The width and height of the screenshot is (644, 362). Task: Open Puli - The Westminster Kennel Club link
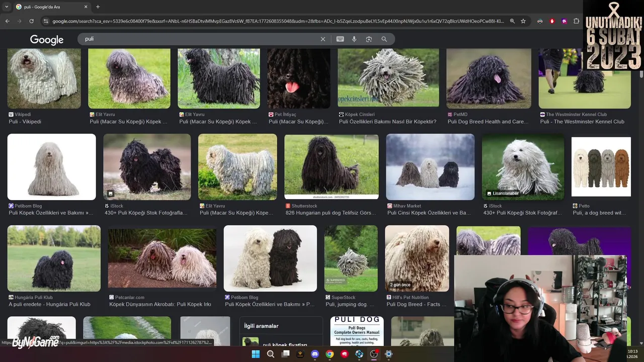(x=582, y=122)
